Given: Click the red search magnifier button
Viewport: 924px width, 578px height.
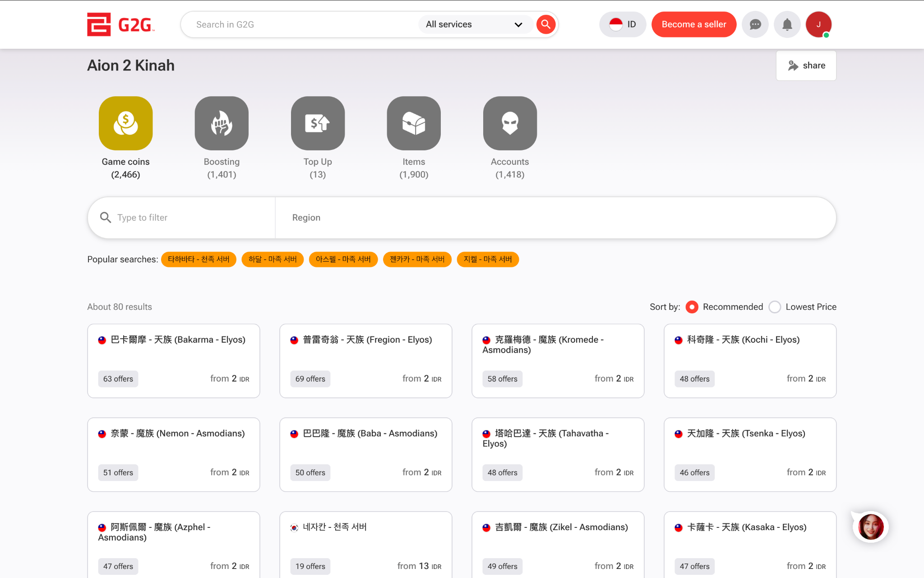Looking at the screenshot, I should point(546,24).
